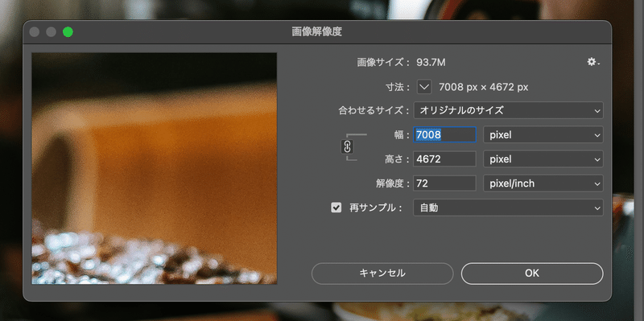The width and height of the screenshot is (644, 321).
Task: Click the 解像度 input field showing 72
Action: (x=444, y=183)
